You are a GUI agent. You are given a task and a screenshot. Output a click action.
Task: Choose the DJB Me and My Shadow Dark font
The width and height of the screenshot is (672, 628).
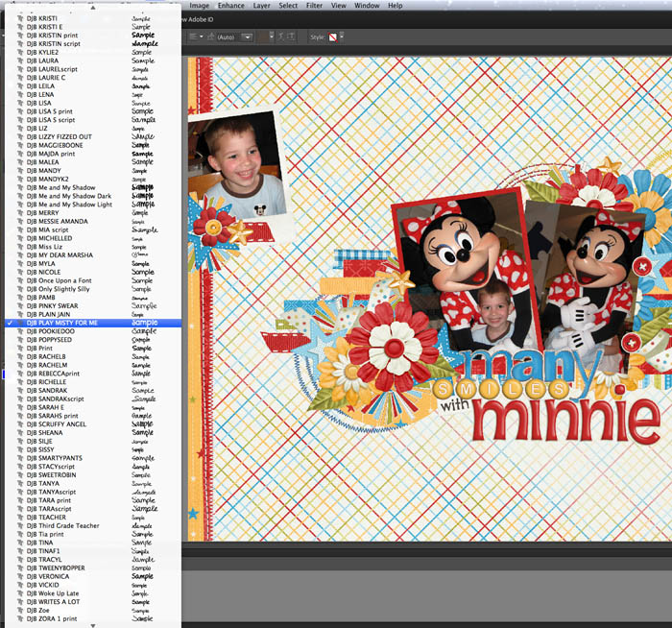93,196
